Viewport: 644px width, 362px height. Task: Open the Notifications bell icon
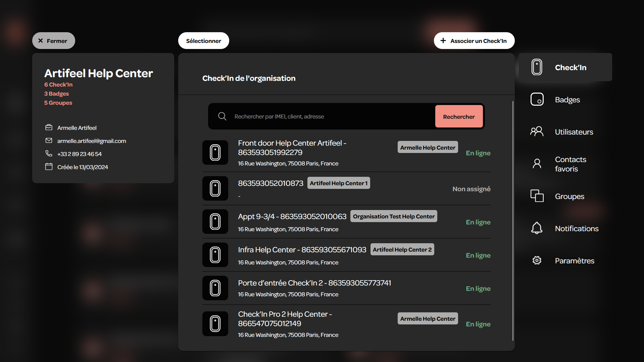click(537, 228)
